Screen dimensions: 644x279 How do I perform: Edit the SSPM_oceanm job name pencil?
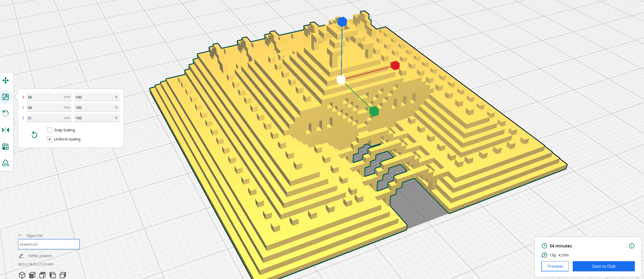21,256
